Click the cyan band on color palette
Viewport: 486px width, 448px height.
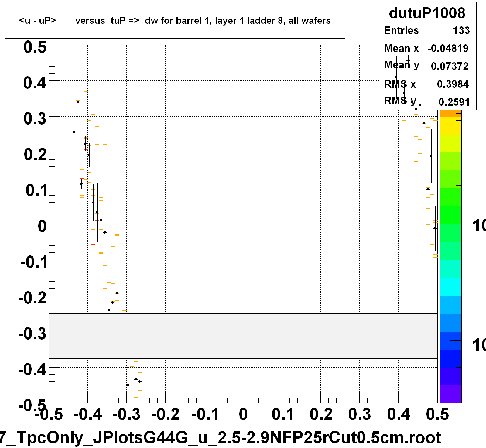click(450, 287)
